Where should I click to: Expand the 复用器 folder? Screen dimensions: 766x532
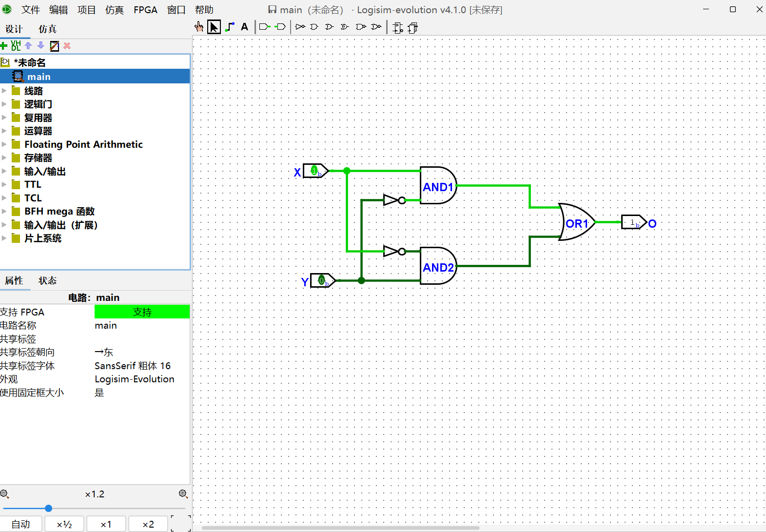click(4, 118)
